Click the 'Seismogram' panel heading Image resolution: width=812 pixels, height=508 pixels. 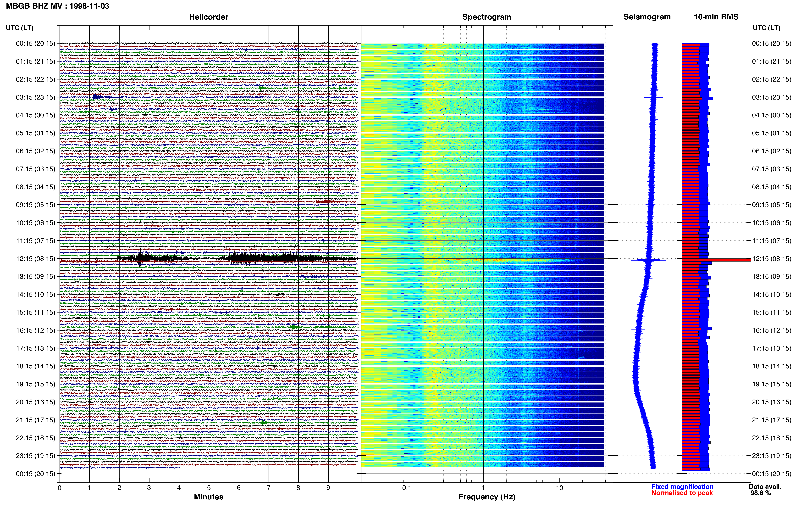pyautogui.click(x=647, y=17)
